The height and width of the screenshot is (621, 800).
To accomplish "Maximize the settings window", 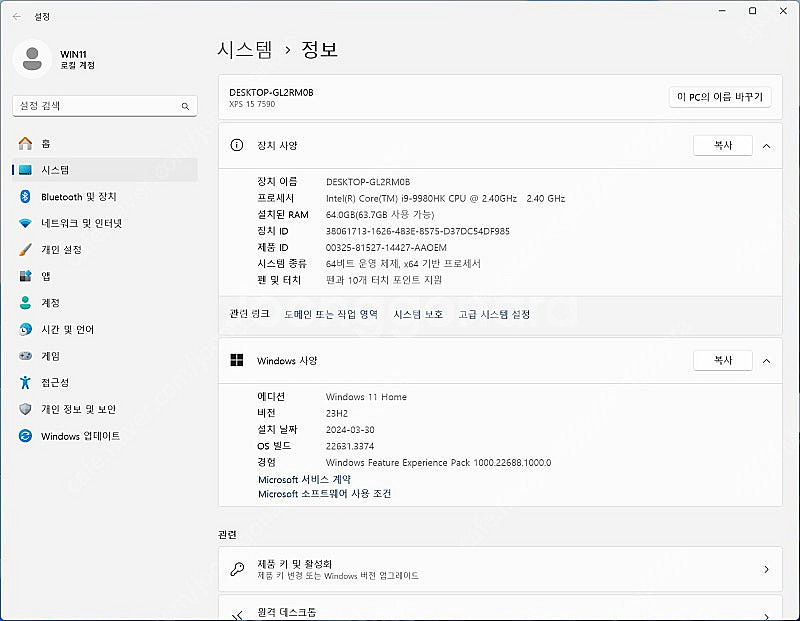I will (752, 11).
